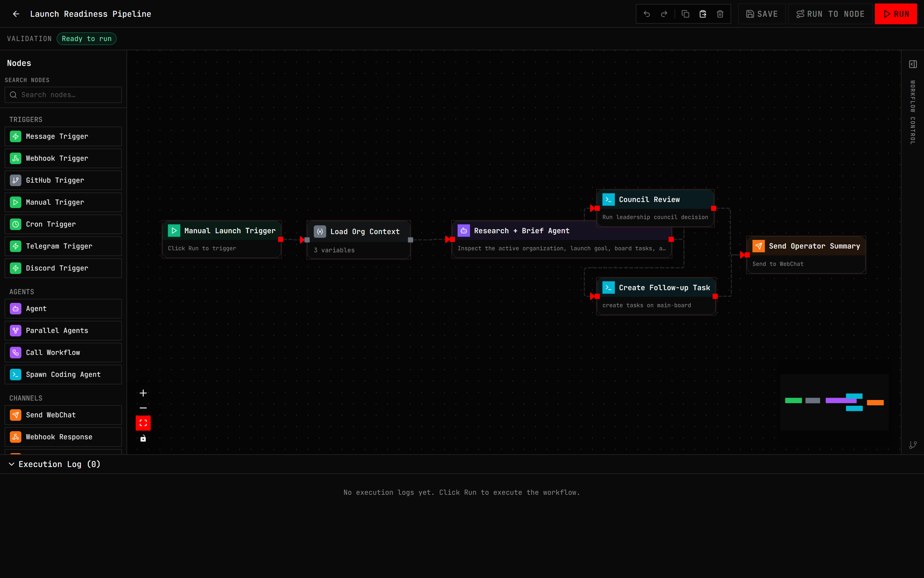
Task: Paste nodes clipboard icon
Action: click(703, 14)
